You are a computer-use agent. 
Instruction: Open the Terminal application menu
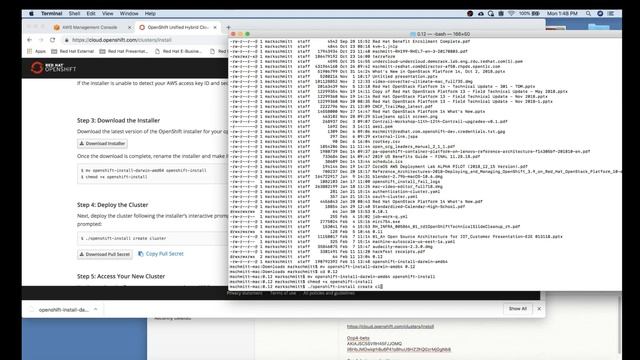51,13
